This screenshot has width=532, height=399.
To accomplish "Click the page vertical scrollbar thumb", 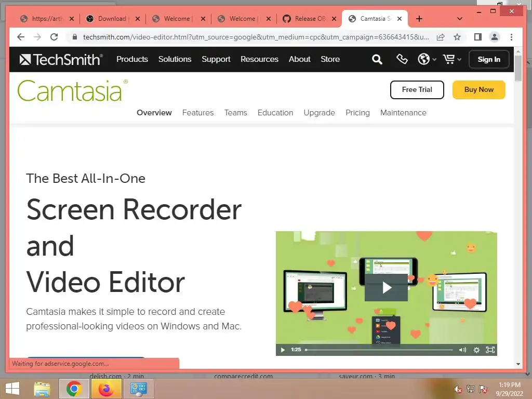I will pyautogui.click(x=518, y=68).
